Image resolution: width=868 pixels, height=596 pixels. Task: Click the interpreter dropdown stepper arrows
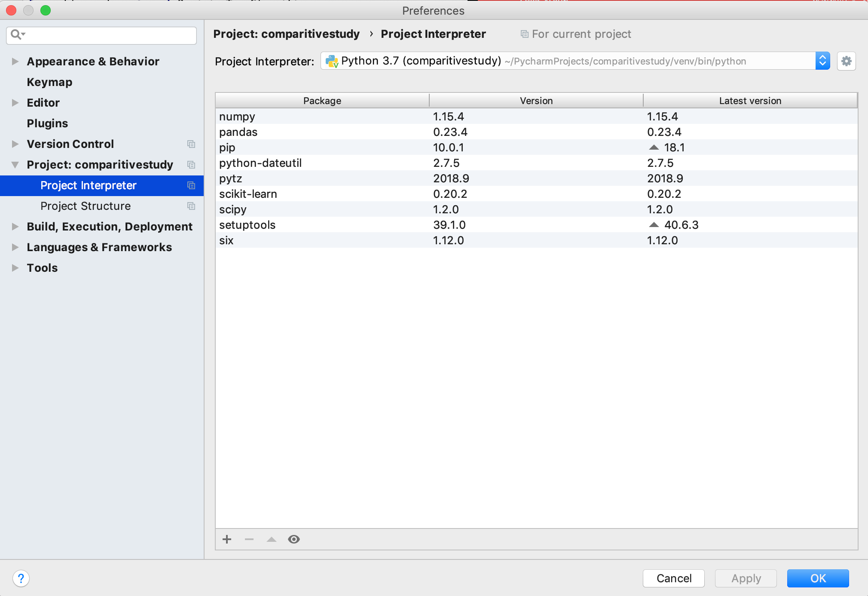point(822,61)
